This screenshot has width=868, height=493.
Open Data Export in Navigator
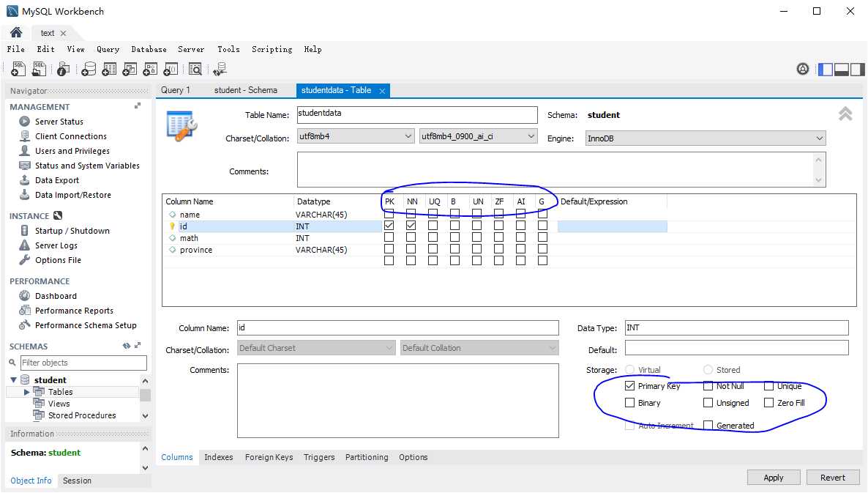click(x=57, y=180)
